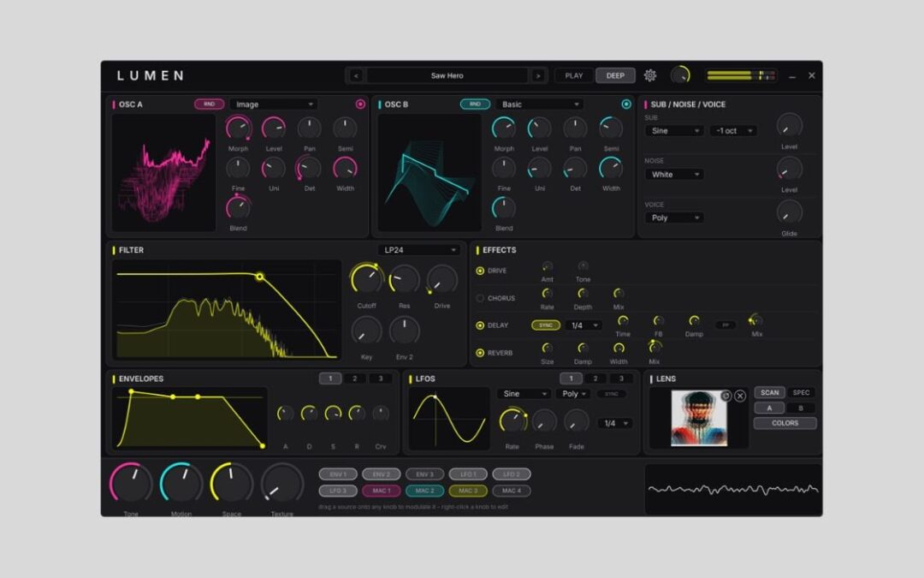This screenshot has width=924, height=578.
Task: Select LFO tab 2
Action: click(595, 378)
